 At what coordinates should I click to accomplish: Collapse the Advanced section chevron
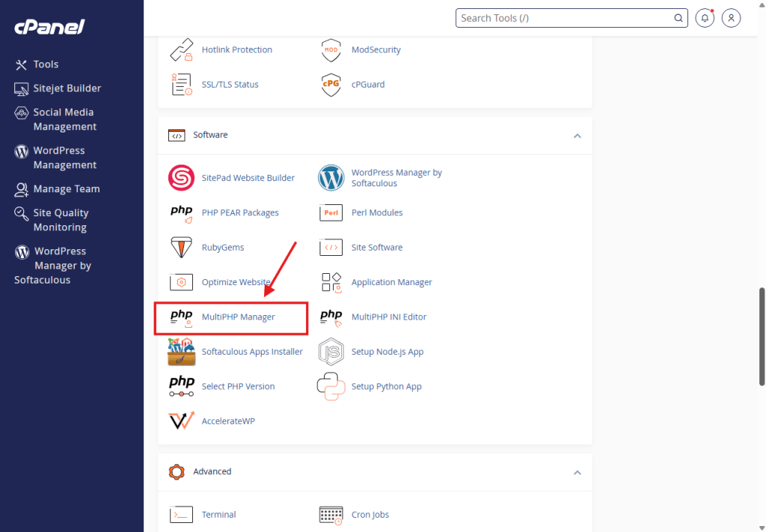tap(577, 472)
